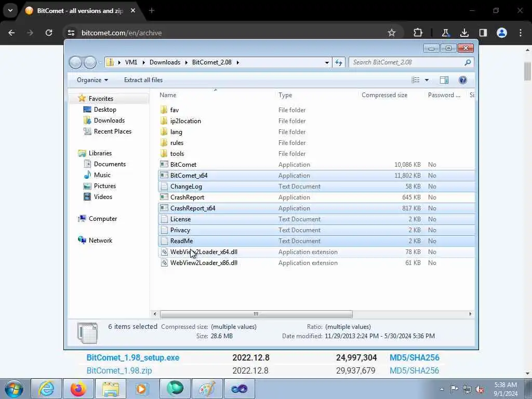Image resolution: width=532 pixels, height=399 pixels.
Task: Click the Search BitComet_2.08 field
Action: point(406,62)
